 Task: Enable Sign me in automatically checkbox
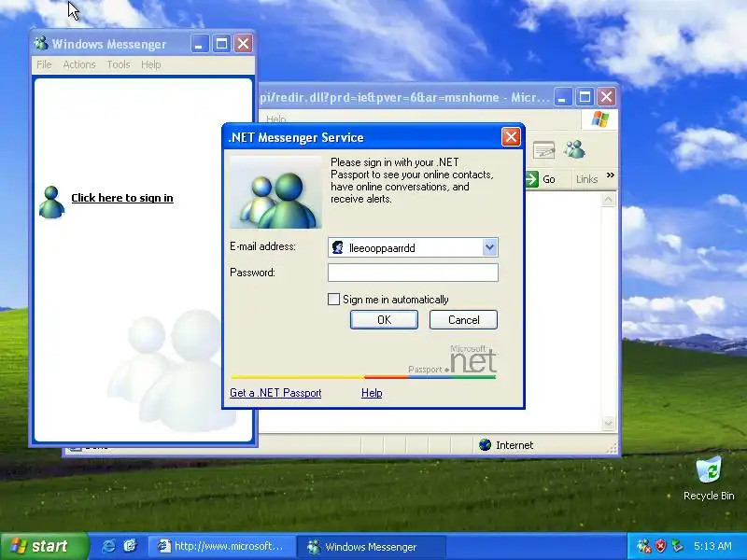click(x=334, y=299)
